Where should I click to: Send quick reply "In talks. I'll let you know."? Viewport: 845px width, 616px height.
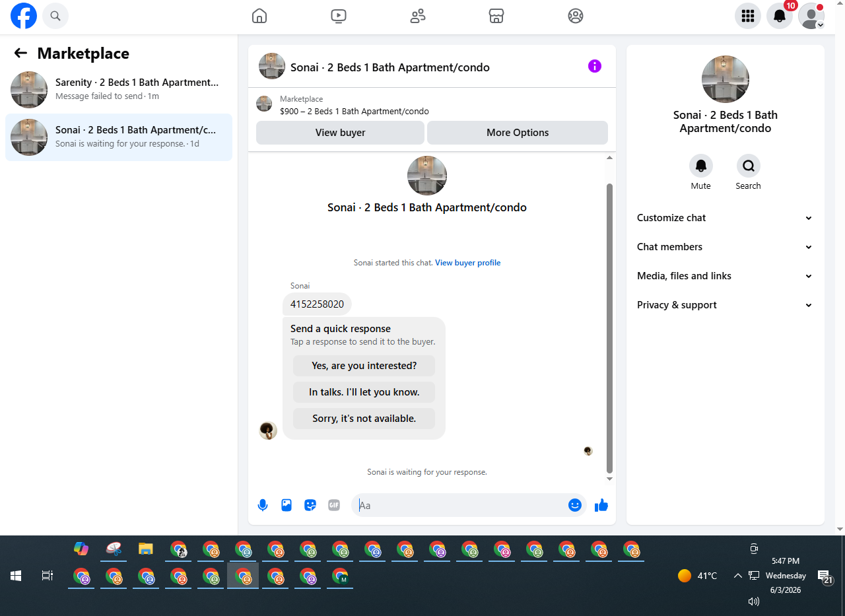(x=364, y=392)
